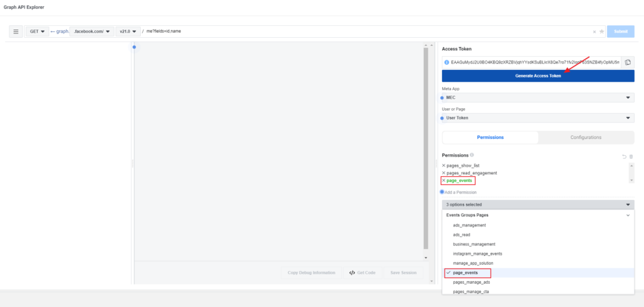The height and width of the screenshot is (307, 644).
Task: Open the User Token dropdown
Action: (538, 118)
